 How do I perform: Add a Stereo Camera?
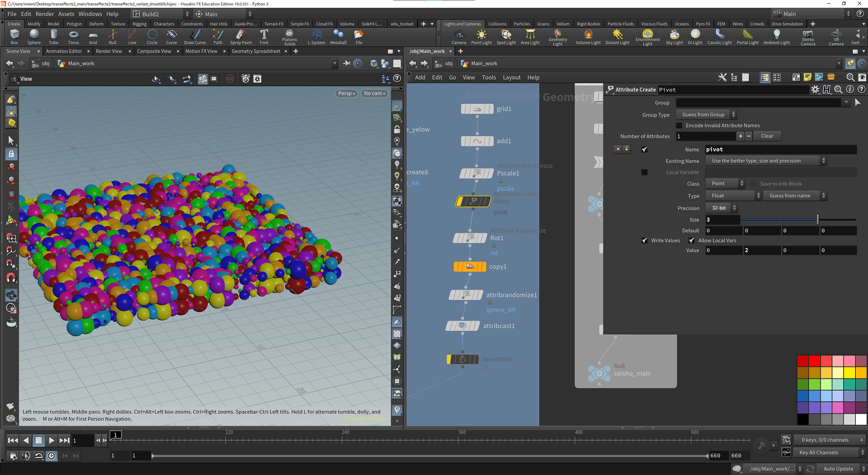click(x=808, y=37)
